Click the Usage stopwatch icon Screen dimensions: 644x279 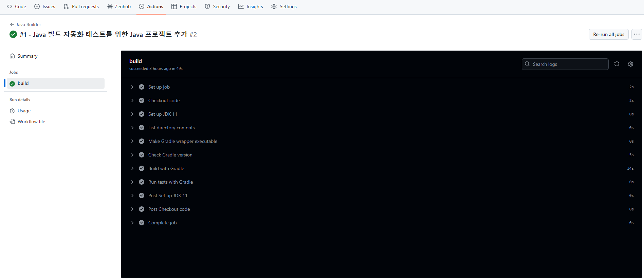[x=12, y=111]
